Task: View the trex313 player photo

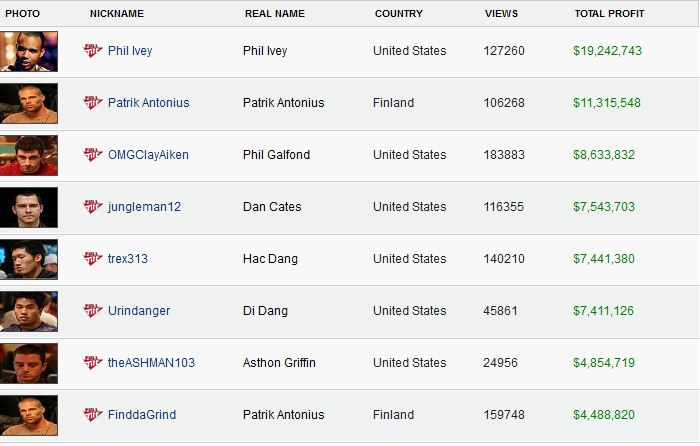Action: click(29, 259)
